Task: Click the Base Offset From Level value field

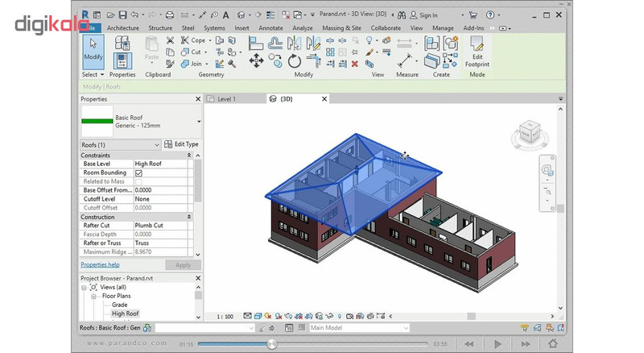Action: [x=161, y=190]
